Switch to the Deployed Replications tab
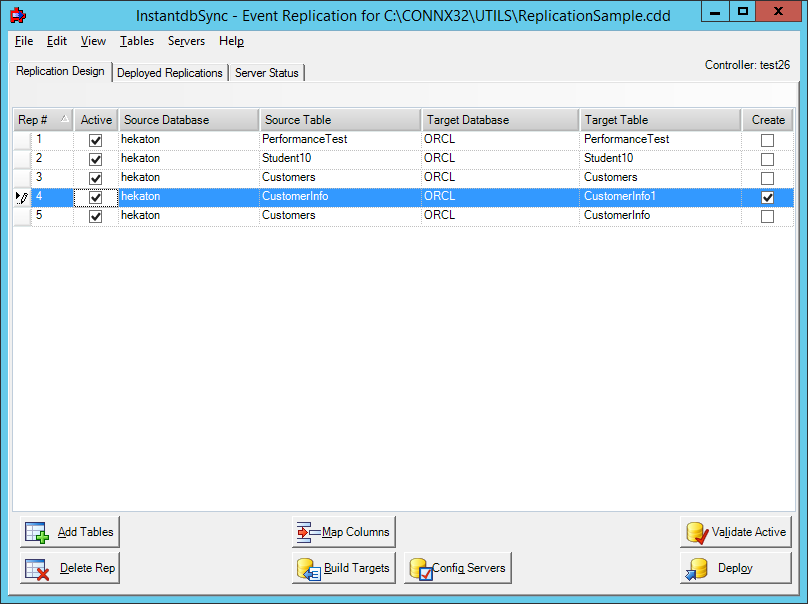Viewport: 808px width, 604px height. pyautogui.click(x=170, y=72)
